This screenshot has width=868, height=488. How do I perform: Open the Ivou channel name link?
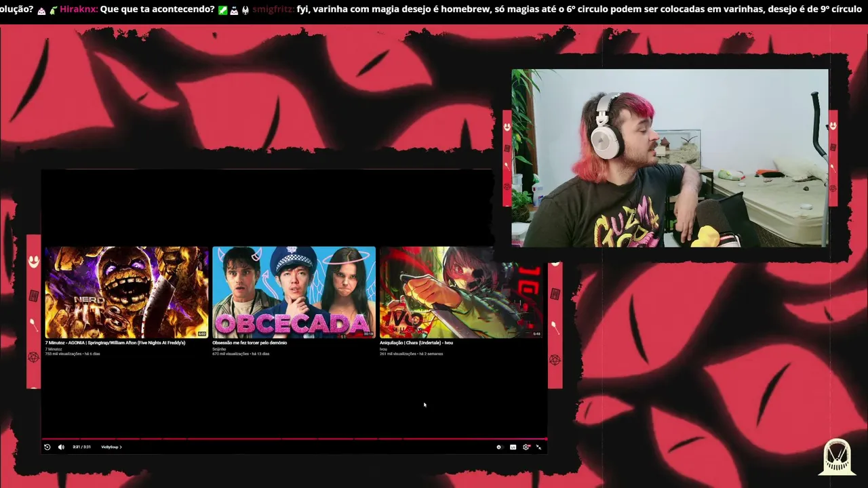tap(383, 349)
